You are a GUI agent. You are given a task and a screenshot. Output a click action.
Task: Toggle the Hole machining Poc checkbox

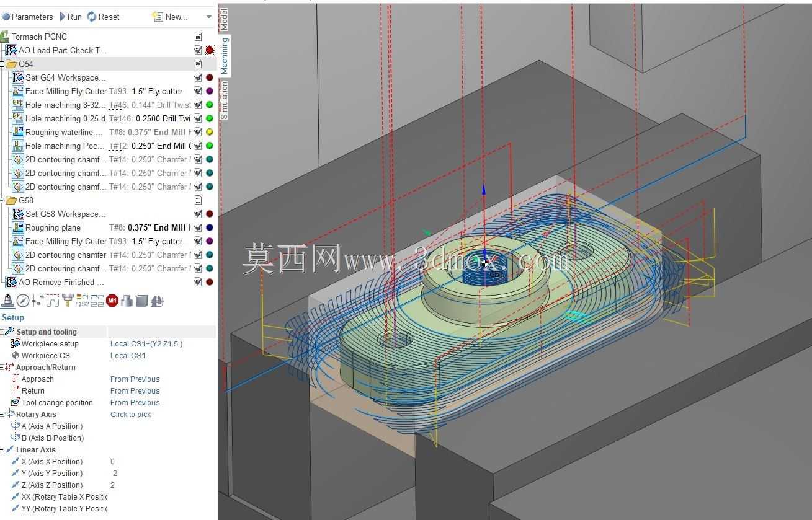tap(198, 146)
